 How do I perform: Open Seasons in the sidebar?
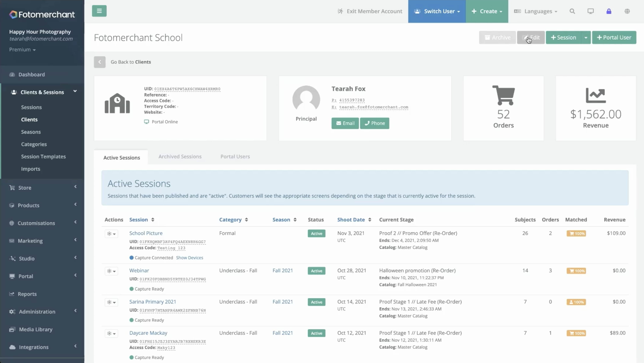point(31,132)
